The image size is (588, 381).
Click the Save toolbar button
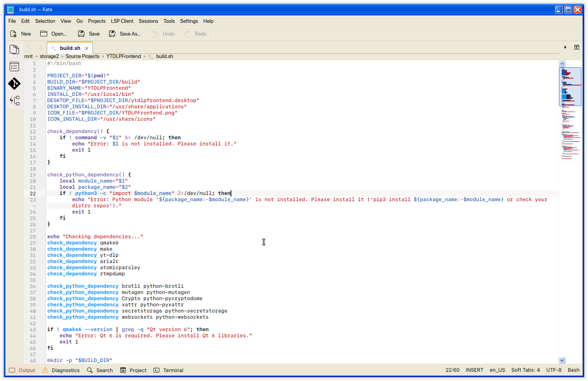tap(89, 34)
